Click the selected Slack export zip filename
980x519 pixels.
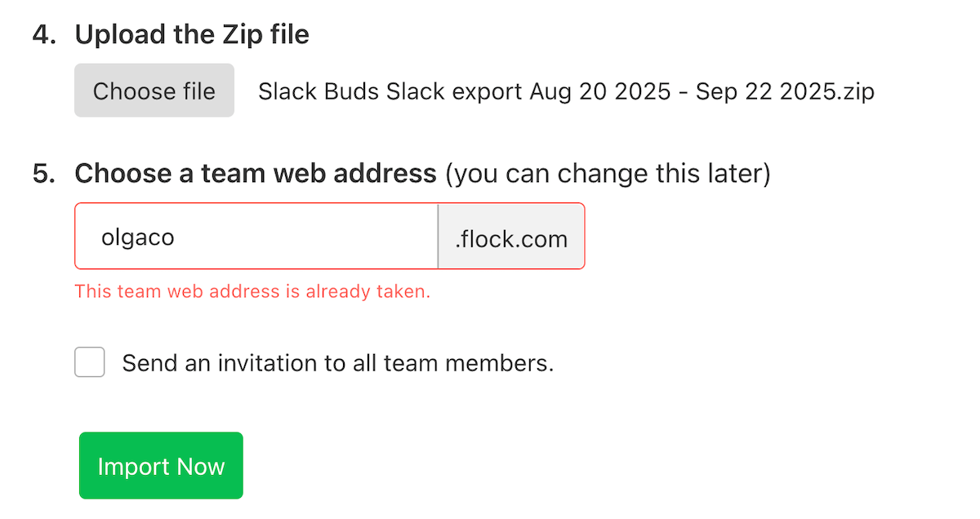[x=566, y=91]
